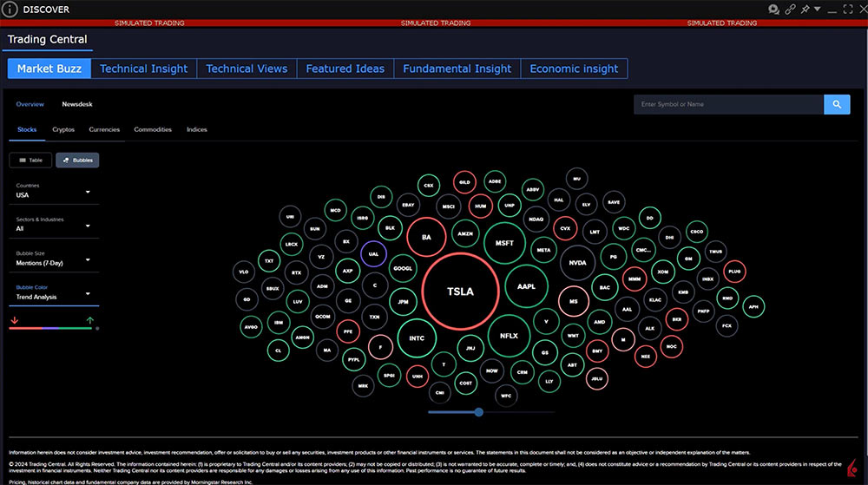Adjust the bubble zoom slider handle
Image resolution: width=868 pixels, height=485 pixels.
pyautogui.click(x=479, y=412)
